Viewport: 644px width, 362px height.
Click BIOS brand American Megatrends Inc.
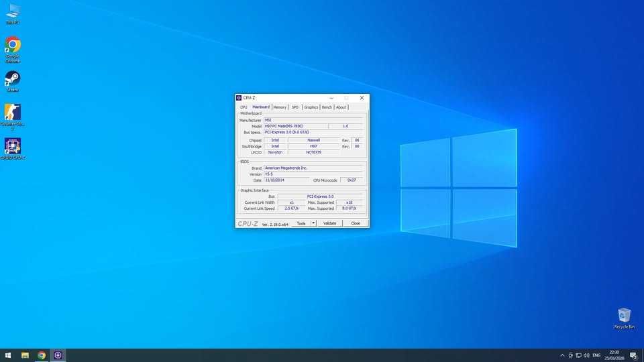point(313,168)
